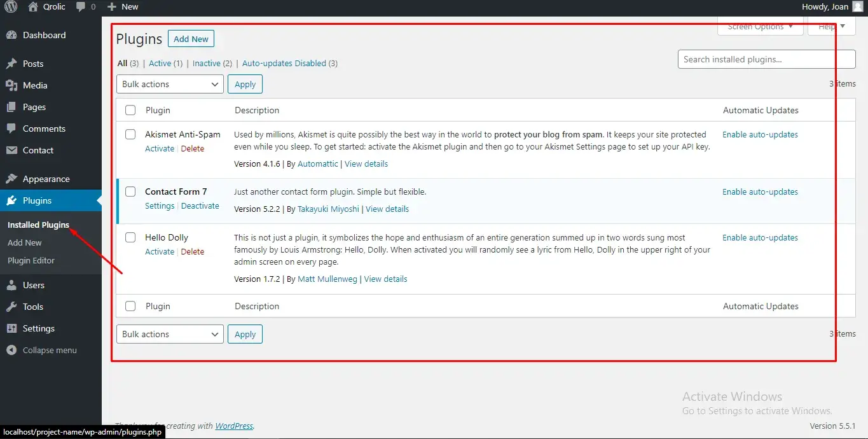Click the WordPress logo icon
Viewport: 868px width, 439px height.
pos(12,7)
